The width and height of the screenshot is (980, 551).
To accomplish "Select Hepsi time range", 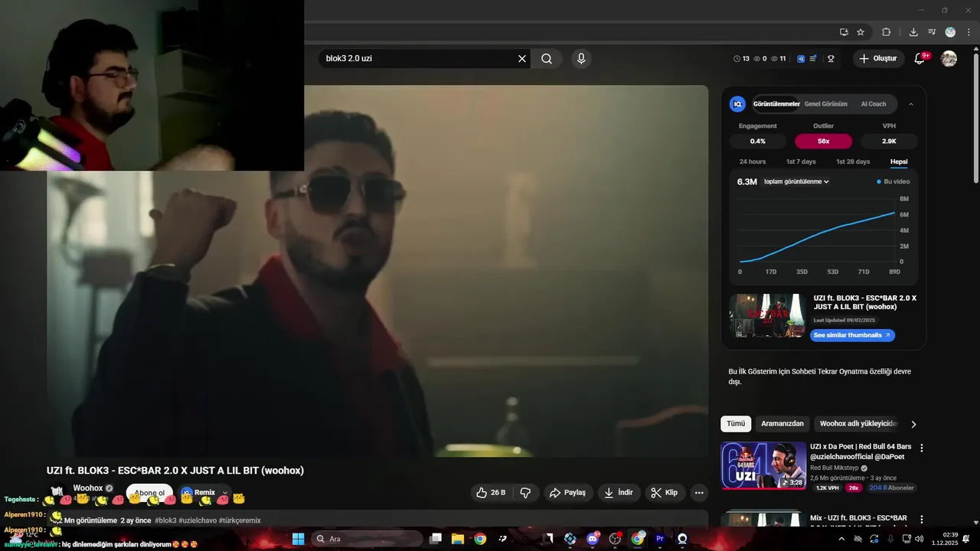I will click(x=899, y=161).
